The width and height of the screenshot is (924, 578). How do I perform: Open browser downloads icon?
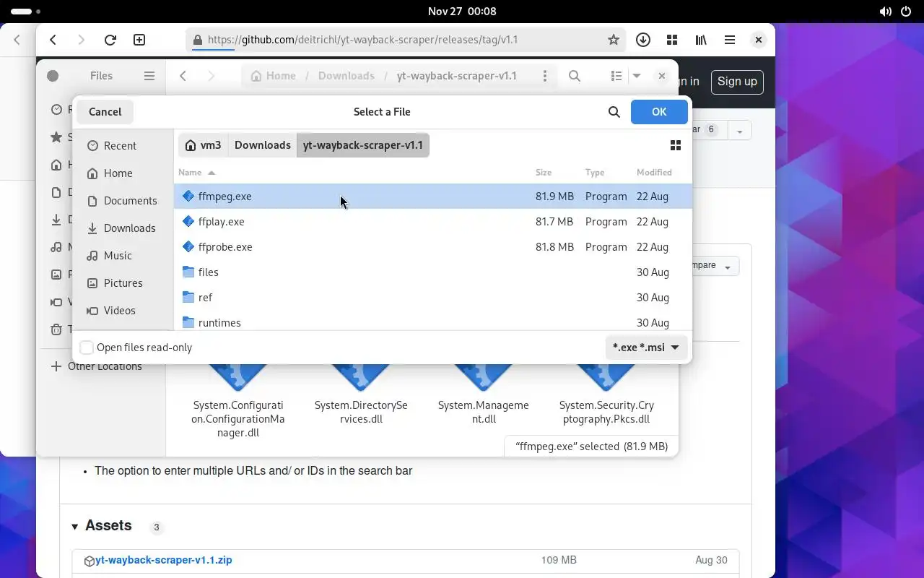pyautogui.click(x=643, y=40)
